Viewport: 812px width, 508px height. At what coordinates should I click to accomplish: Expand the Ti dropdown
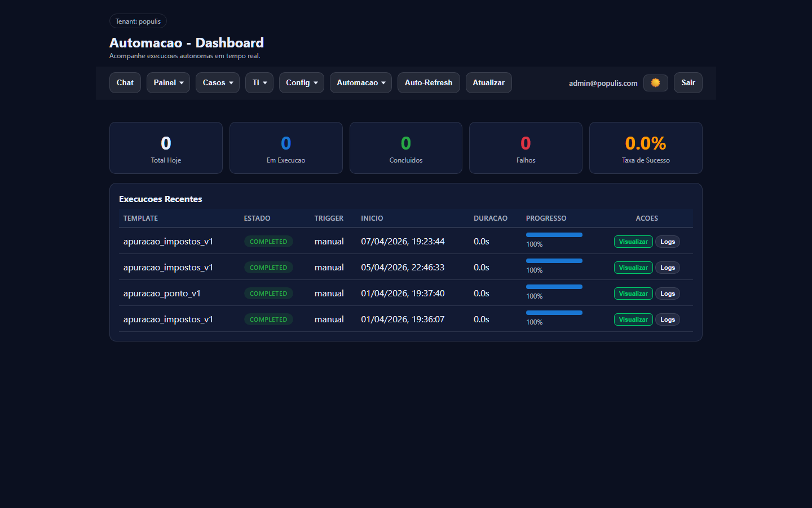259,83
